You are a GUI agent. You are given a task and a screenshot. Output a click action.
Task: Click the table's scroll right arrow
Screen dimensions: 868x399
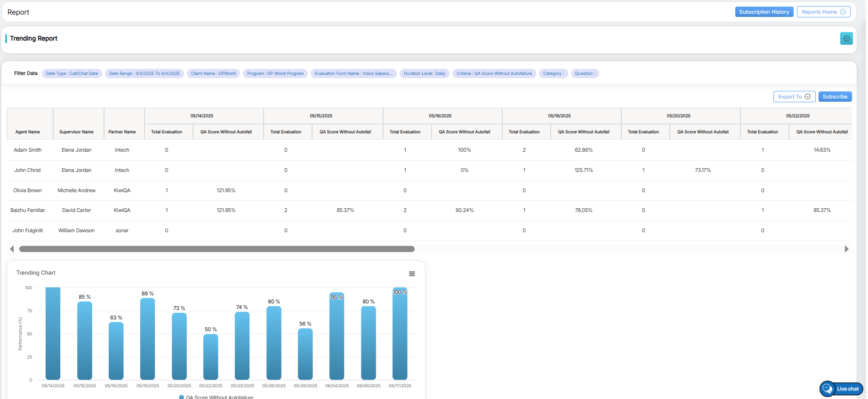click(846, 249)
